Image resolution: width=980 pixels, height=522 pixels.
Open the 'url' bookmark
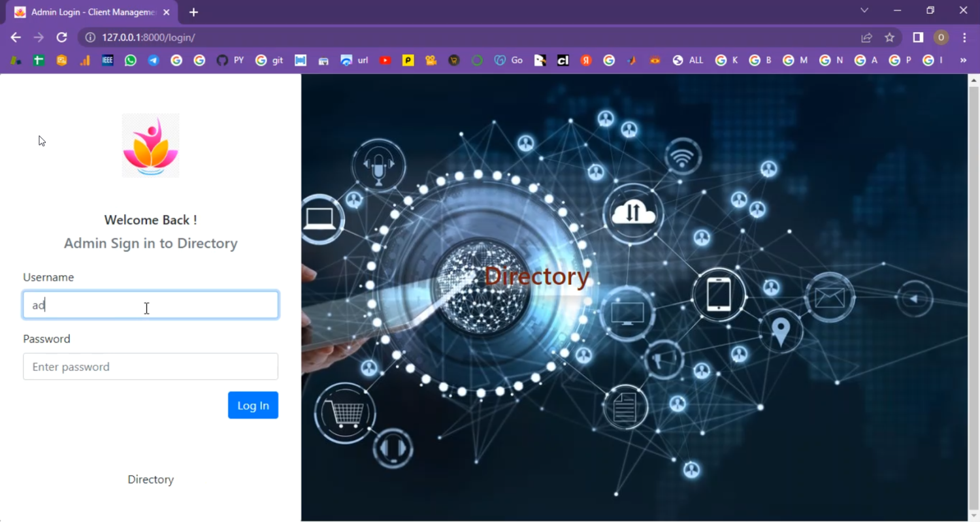(x=355, y=60)
